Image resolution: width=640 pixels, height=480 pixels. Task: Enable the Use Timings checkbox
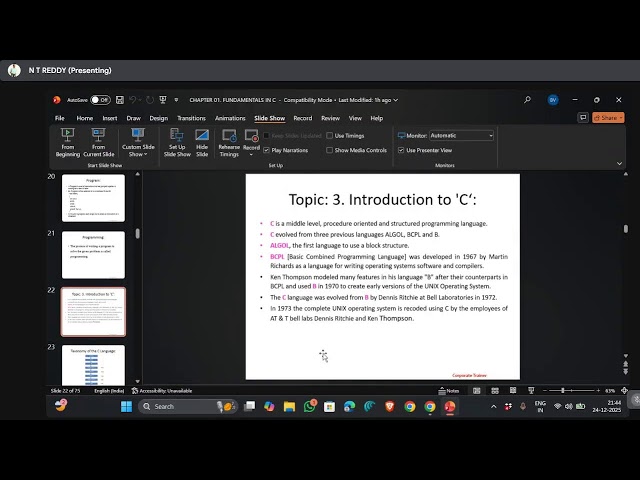click(x=329, y=135)
